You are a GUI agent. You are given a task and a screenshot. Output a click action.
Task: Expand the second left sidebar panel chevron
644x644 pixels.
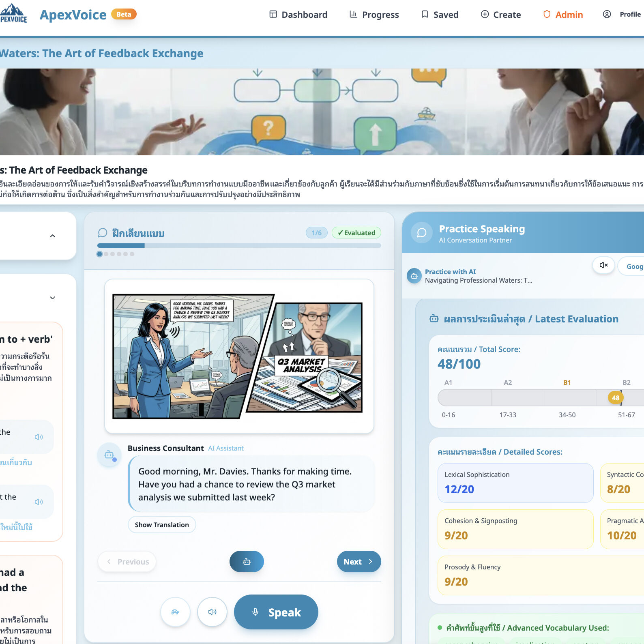[52, 298]
